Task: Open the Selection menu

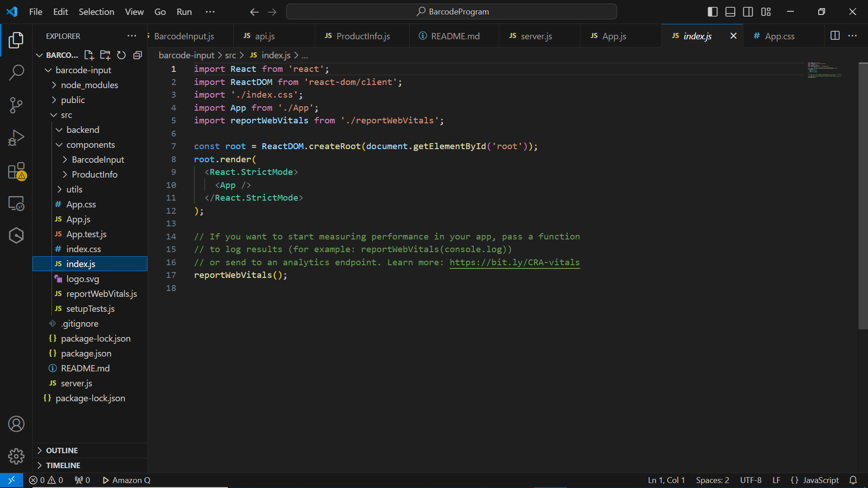Action: (x=96, y=12)
